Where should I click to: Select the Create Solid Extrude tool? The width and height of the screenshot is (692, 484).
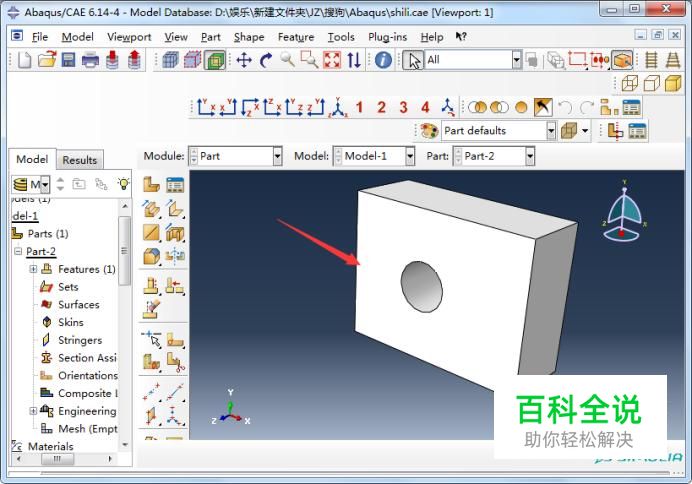(151, 209)
